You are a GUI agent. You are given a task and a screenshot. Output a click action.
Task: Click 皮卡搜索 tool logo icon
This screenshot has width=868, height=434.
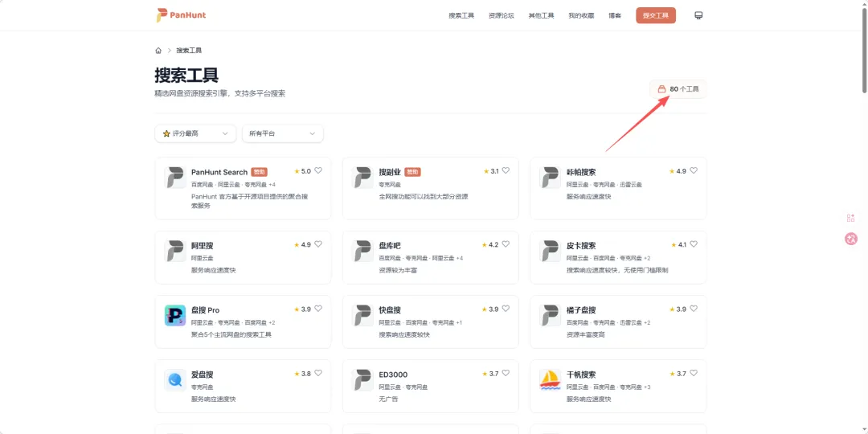[551, 251]
